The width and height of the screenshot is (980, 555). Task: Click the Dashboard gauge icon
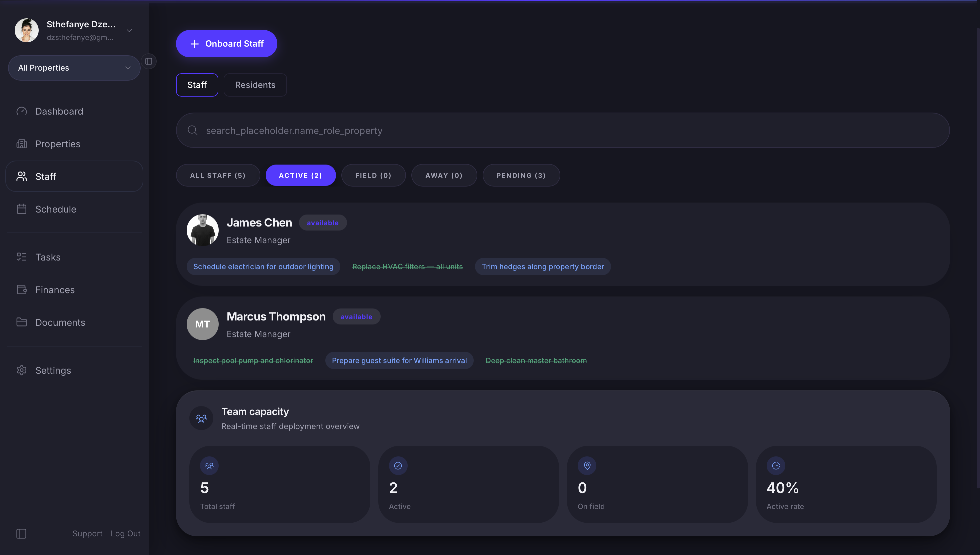(22, 111)
